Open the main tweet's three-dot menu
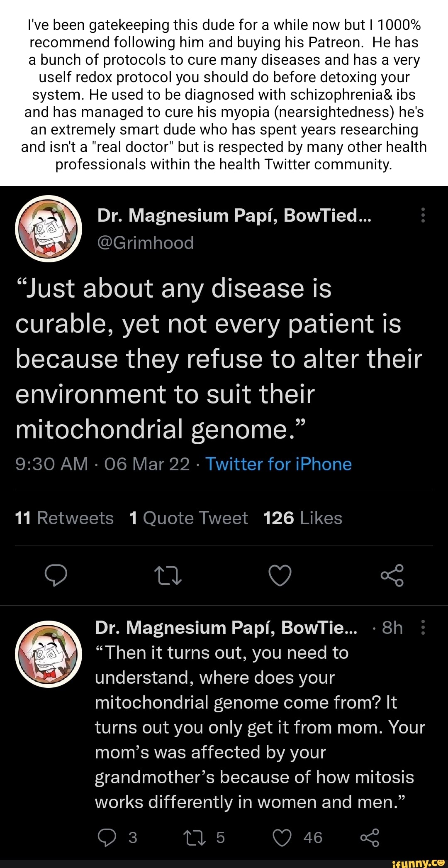448x868 pixels. [x=423, y=215]
